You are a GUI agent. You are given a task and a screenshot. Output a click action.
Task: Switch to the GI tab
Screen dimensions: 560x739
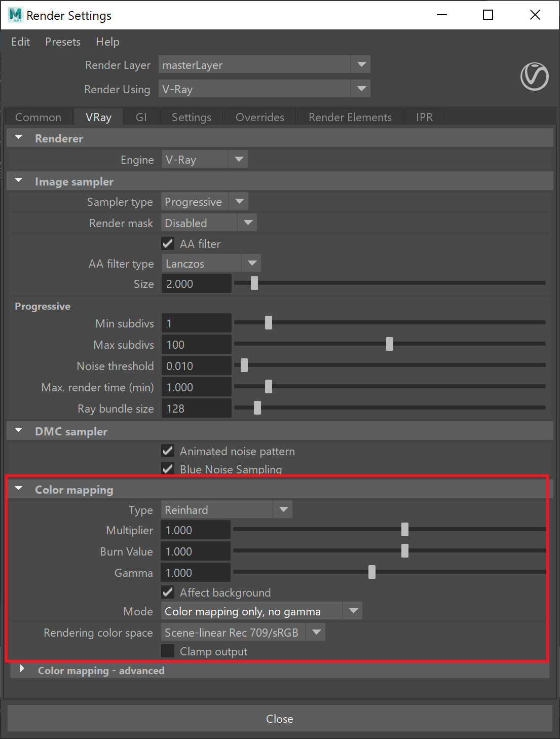[x=141, y=117]
